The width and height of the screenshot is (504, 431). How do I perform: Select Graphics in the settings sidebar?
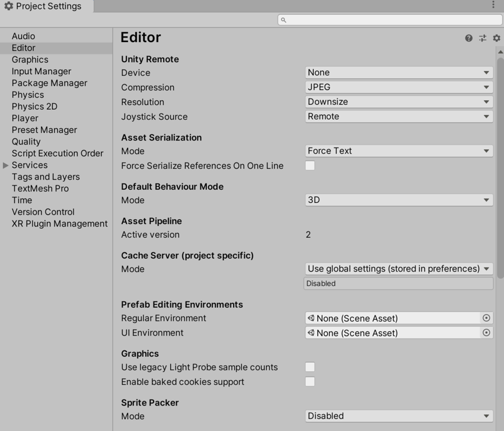(x=30, y=59)
